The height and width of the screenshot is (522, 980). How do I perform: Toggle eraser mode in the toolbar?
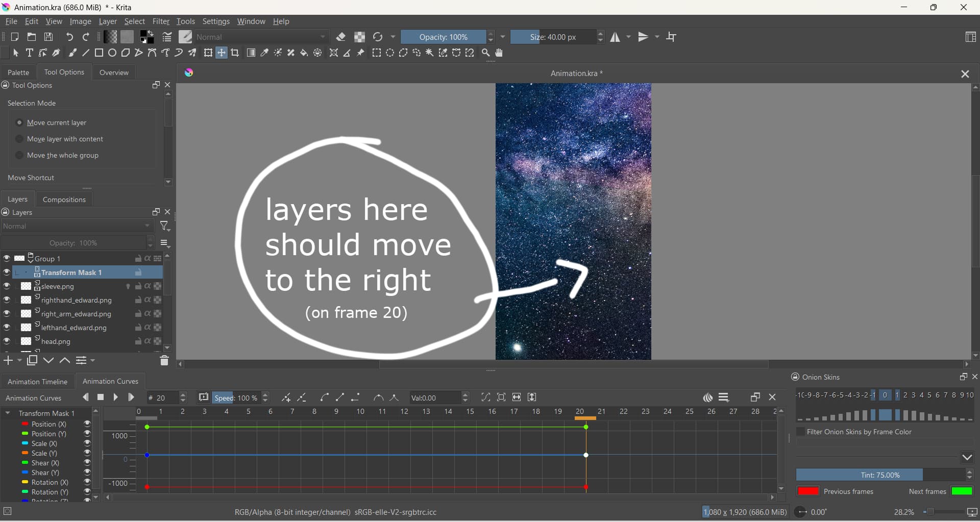(341, 37)
